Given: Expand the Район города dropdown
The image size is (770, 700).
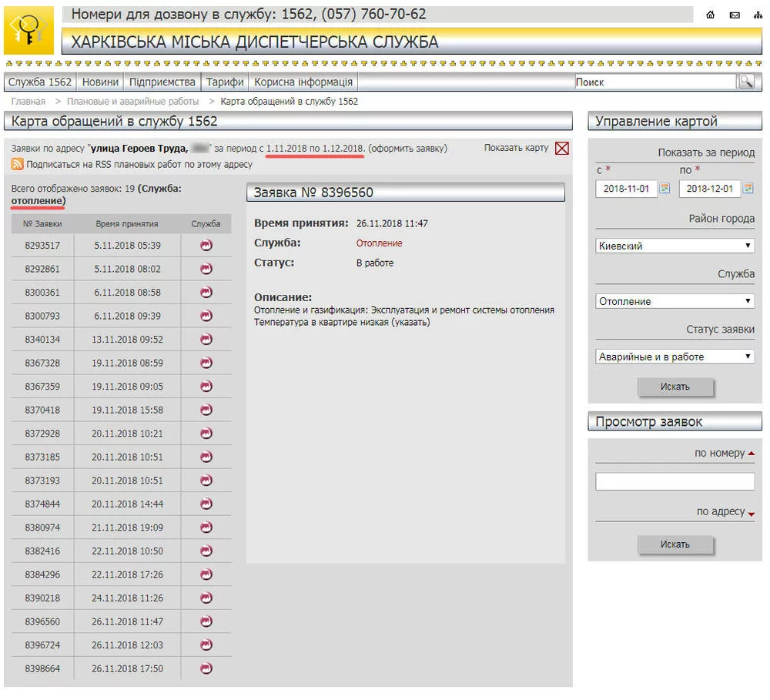Looking at the screenshot, I should (x=675, y=246).
